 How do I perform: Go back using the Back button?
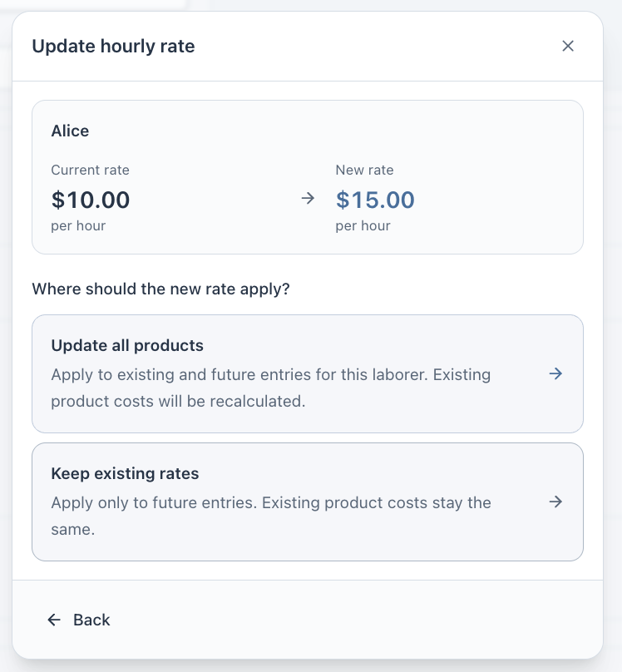click(78, 620)
